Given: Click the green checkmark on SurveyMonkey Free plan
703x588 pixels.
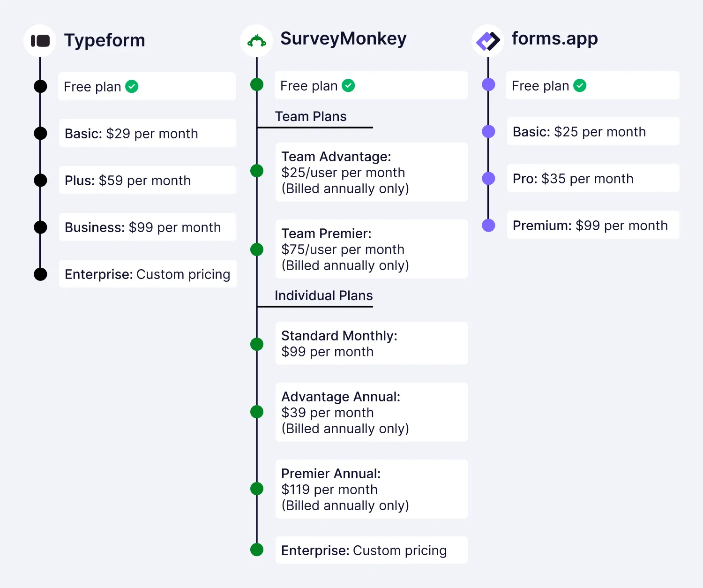Looking at the screenshot, I should [348, 85].
